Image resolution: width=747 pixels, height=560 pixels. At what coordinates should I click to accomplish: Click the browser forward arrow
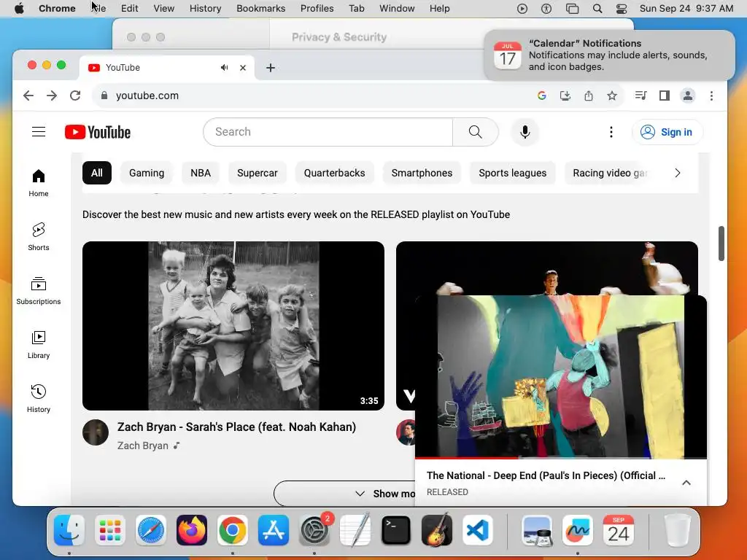coord(52,96)
